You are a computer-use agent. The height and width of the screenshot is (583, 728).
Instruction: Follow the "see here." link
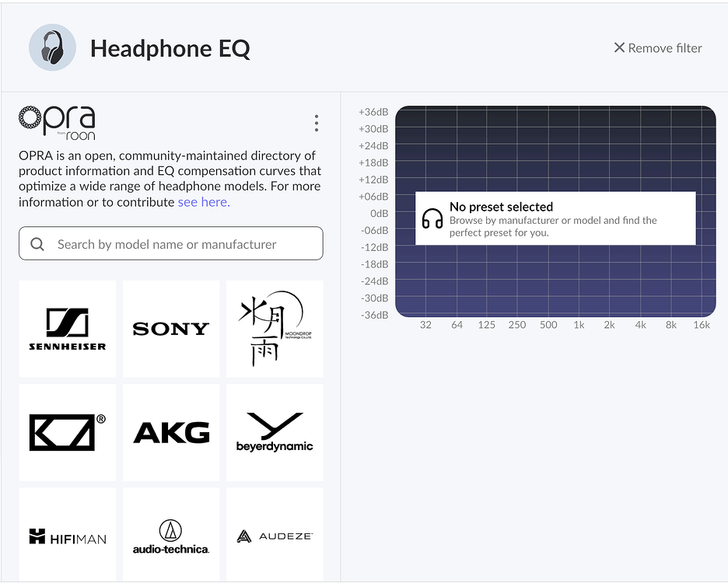[x=204, y=202]
